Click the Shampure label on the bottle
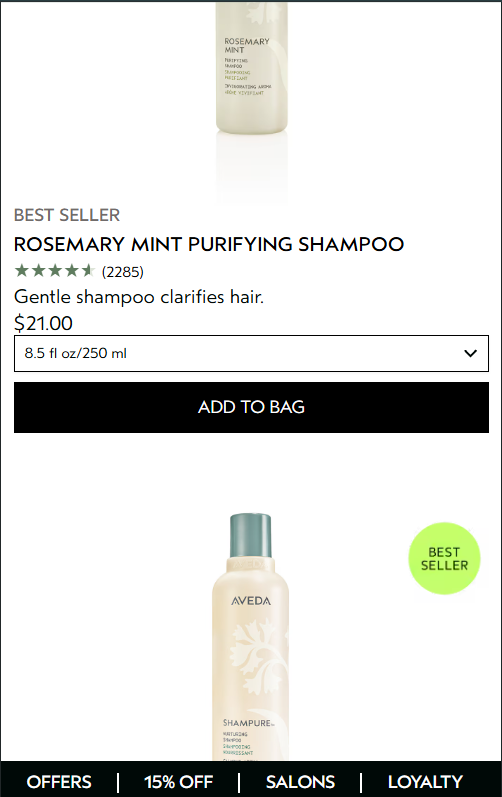The height and width of the screenshot is (797, 502). (248, 723)
